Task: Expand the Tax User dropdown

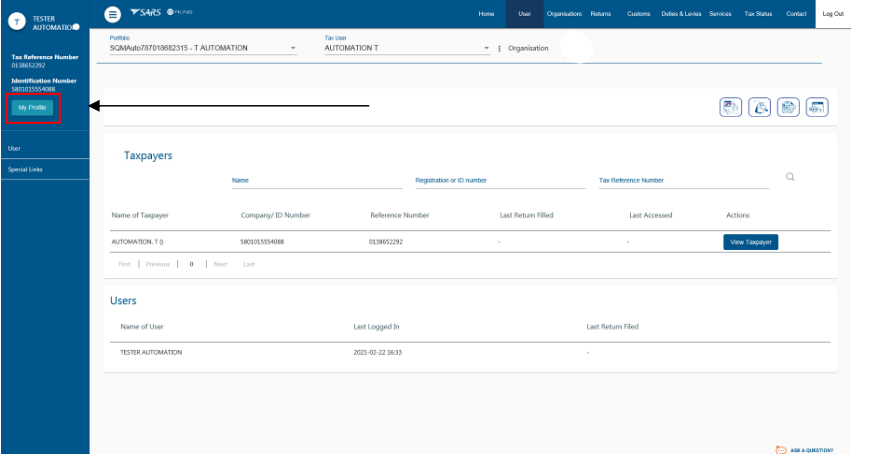Action: (486, 48)
